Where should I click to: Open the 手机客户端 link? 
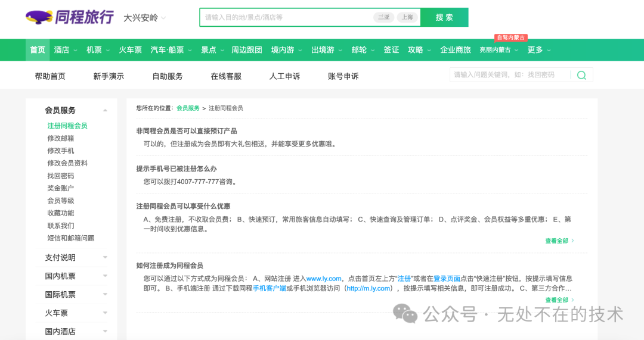coord(269,288)
